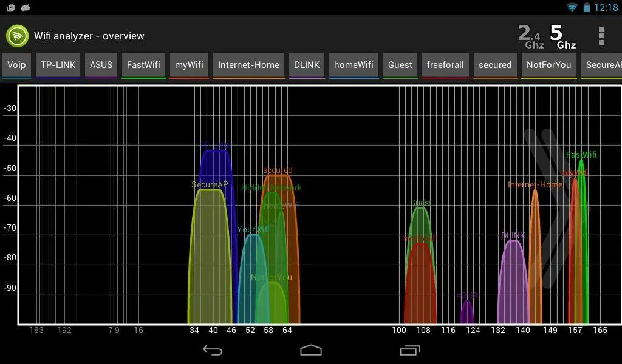Select the FastWifi network tab
Screen dimensions: 622x364
144,64
